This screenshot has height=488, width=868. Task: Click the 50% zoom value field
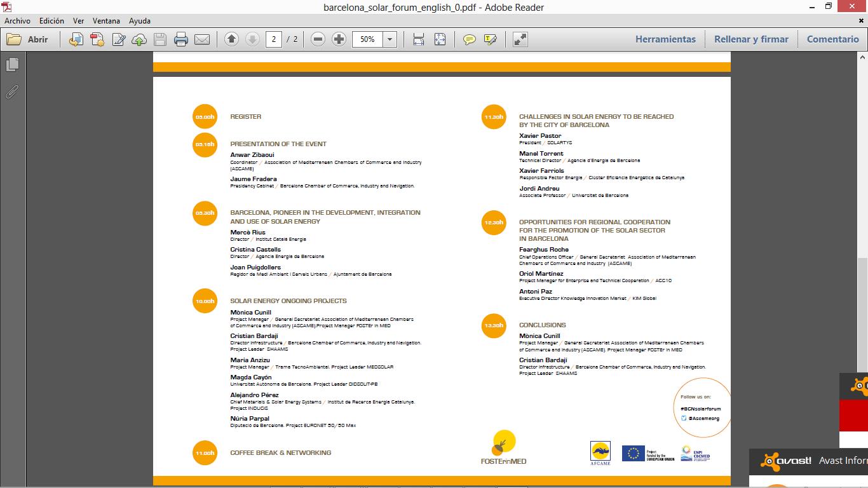(367, 39)
